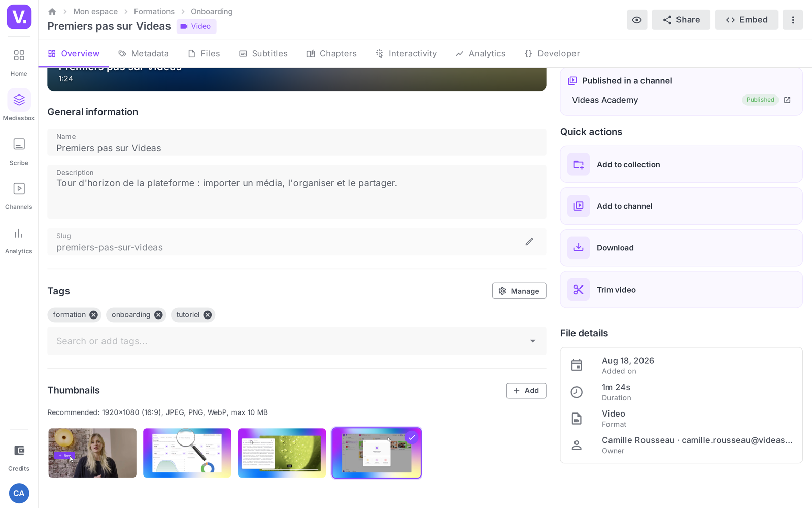Edit the slug with pencil icon
Viewport: 812px width, 508px height.
point(529,242)
